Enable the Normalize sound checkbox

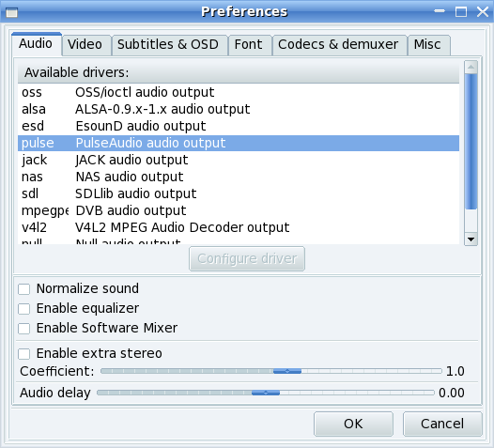tap(23, 289)
